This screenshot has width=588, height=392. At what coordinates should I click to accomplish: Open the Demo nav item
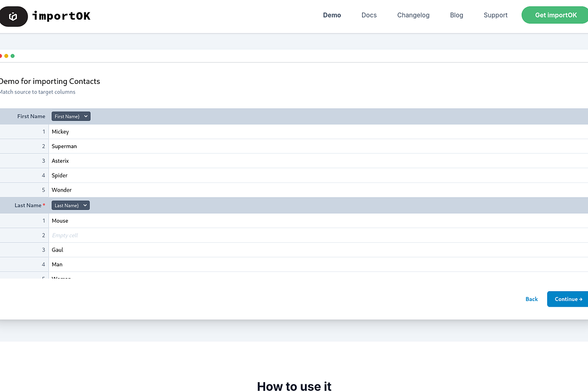(x=332, y=15)
